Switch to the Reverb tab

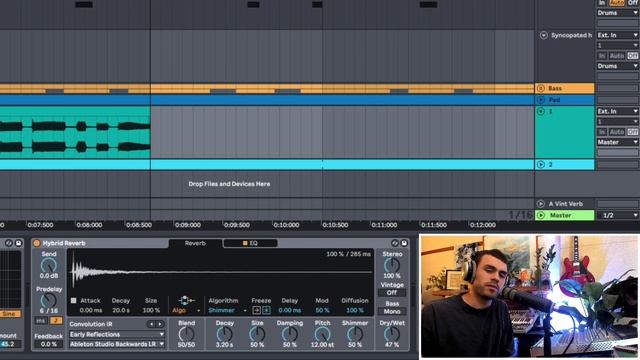point(195,243)
